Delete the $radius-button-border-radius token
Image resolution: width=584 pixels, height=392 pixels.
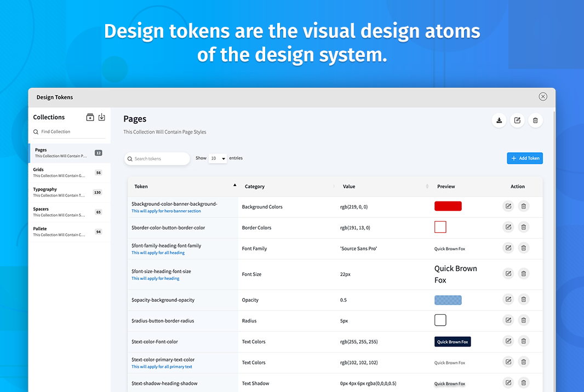point(523,320)
